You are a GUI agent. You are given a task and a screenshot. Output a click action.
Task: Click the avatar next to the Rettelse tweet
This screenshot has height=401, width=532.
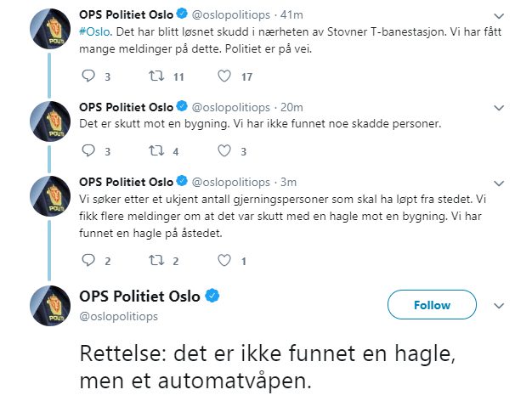click(50, 307)
